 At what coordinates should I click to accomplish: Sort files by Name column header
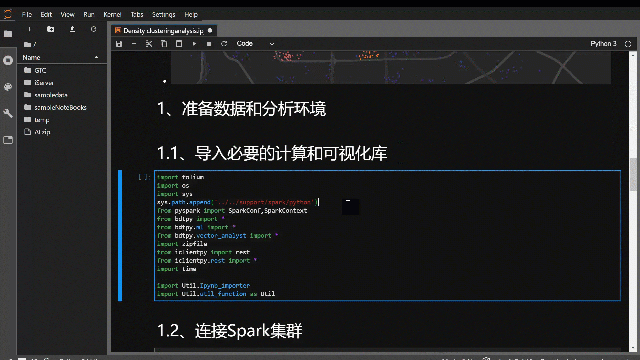61,58
